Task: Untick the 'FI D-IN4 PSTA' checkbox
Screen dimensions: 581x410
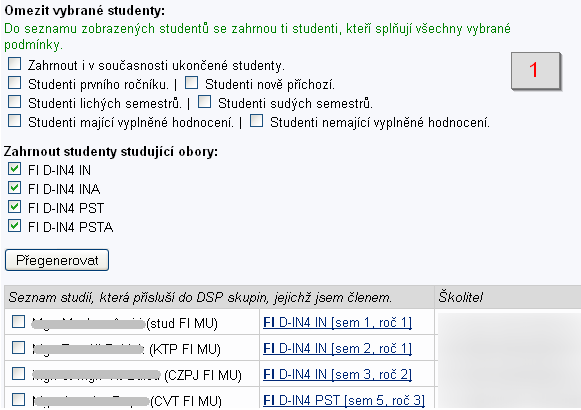Action: tap(14, 226)
